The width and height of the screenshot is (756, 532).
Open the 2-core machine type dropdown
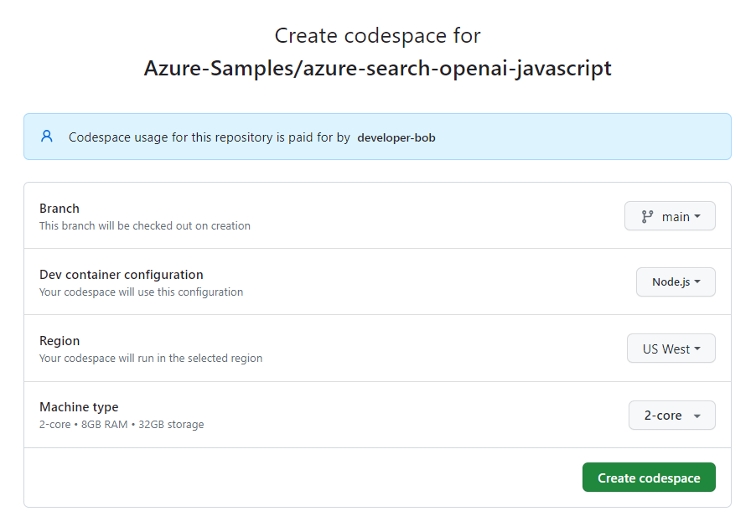coord(671,415)
